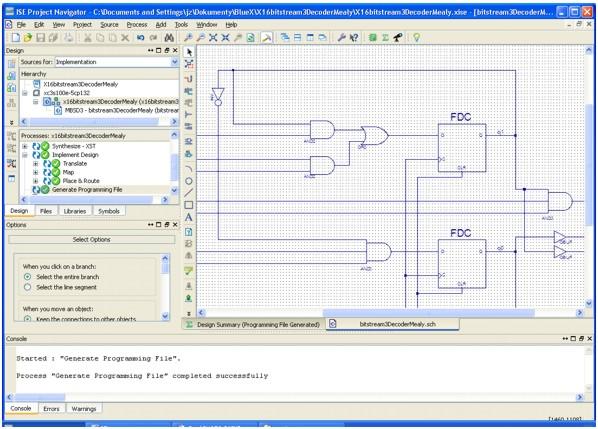This screenshot has height=429, width=598.
Task: Click the upper FDC flip-flop symbol
Action: point(461,148)
